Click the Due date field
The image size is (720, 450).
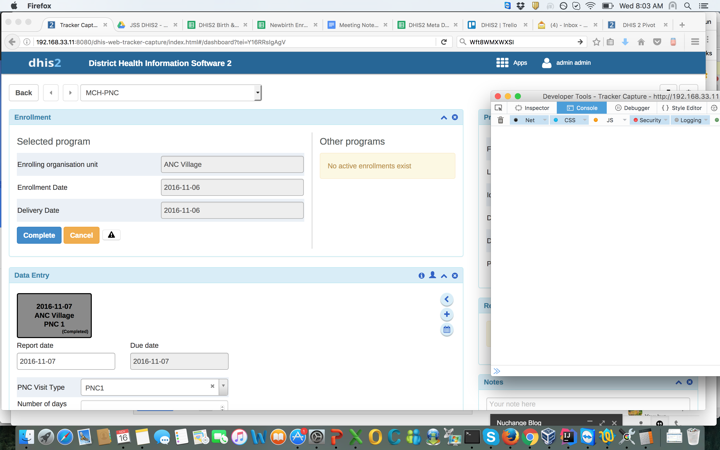click(x=179, y=361)
